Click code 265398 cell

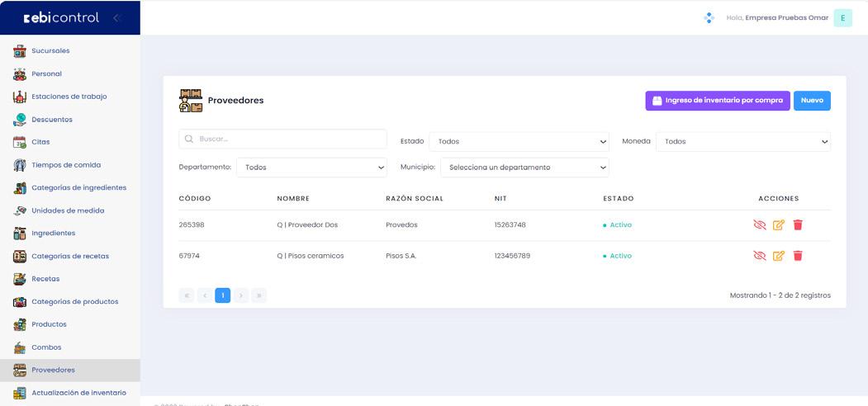[x=192, y=225]
